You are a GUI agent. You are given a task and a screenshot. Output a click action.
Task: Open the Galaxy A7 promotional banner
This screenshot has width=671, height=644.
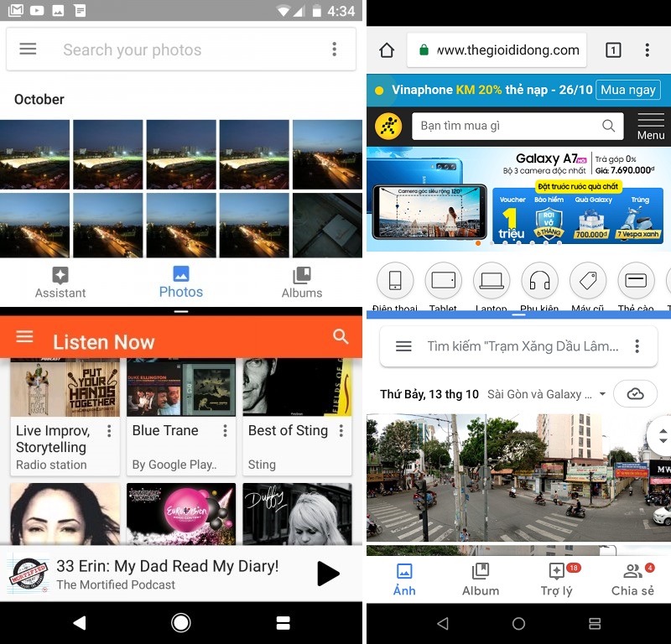pos(518,197)
